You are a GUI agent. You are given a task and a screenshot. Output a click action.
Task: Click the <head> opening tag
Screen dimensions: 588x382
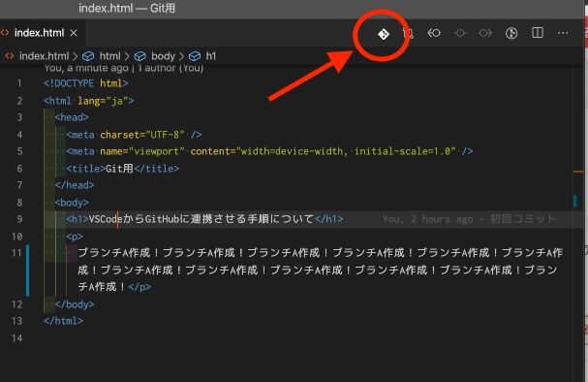click(72, 117)
